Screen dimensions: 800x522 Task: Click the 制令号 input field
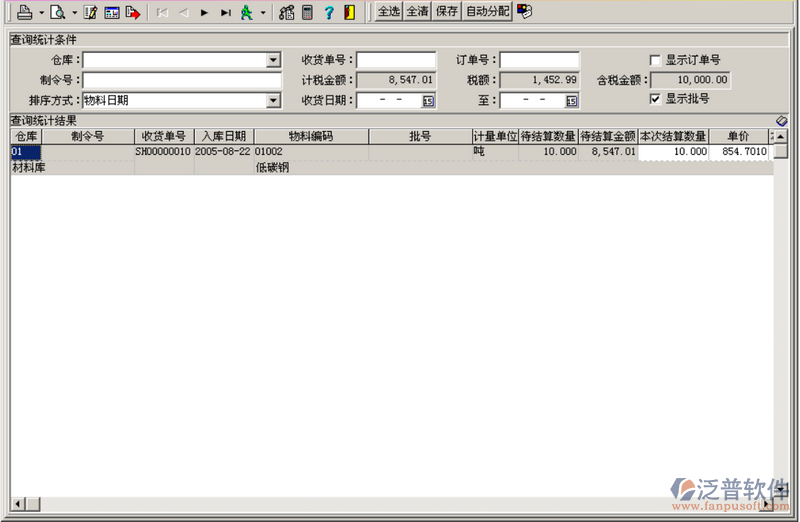tap(182, 80)
